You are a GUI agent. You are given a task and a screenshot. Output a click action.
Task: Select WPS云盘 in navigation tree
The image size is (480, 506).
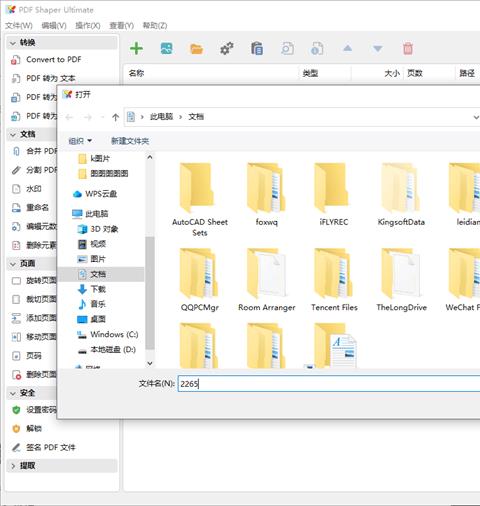click(95, 194)
